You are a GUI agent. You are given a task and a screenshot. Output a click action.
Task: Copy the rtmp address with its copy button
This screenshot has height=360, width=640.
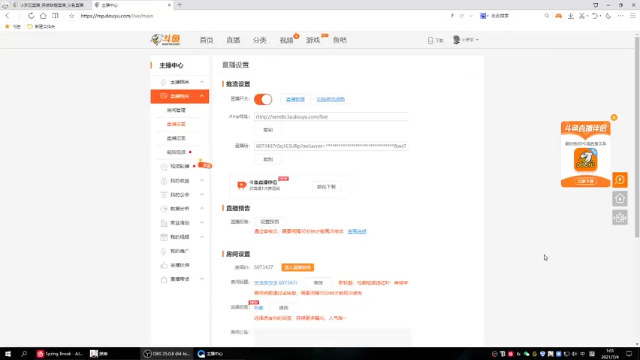[x=268, y=130]
